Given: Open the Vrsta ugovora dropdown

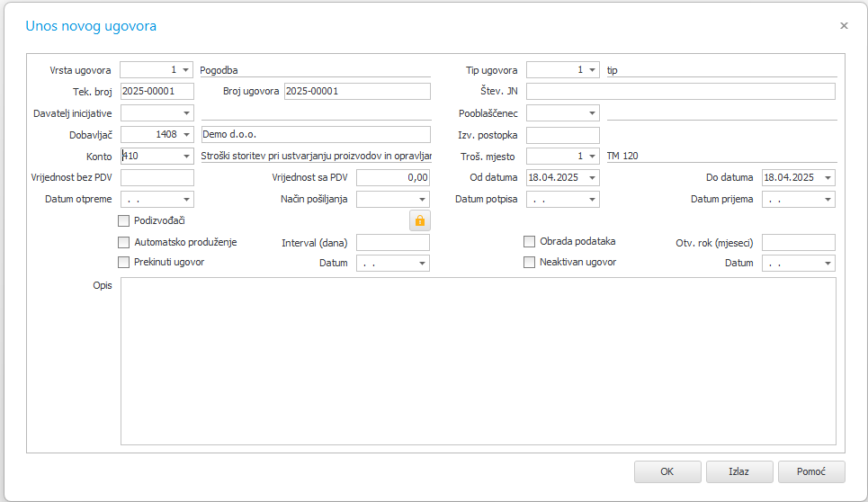Looking at the screenshot, I should pos(186,70).
